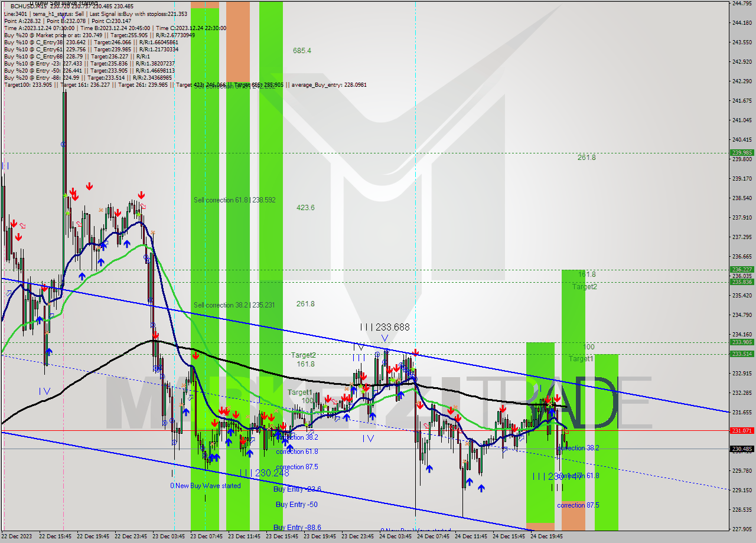Viewport: 756px width, 543px height.
Task: Click the '23 Dec 19:45' time label
Action: click(x=320, y=537)
